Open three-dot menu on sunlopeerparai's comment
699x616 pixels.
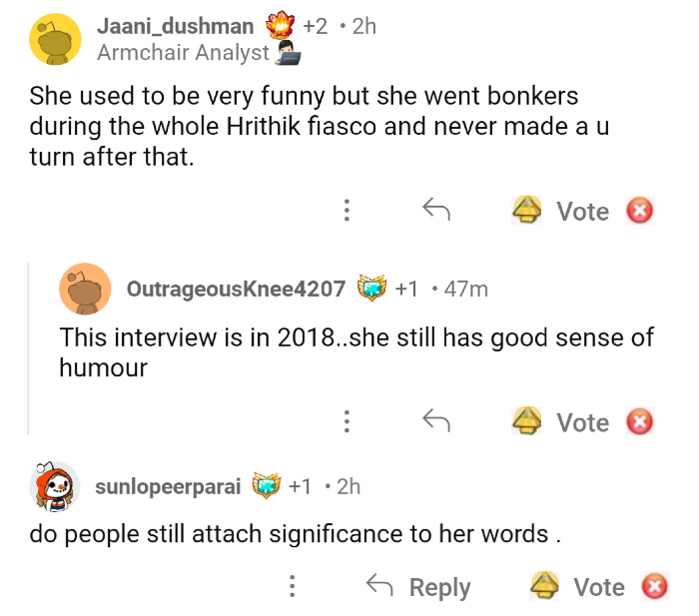point(293,586)
